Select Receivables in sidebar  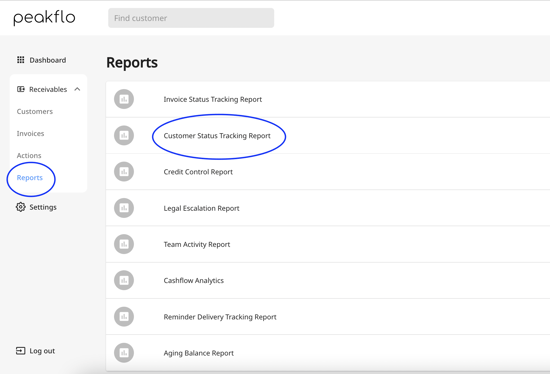click(x=48, y=89)
